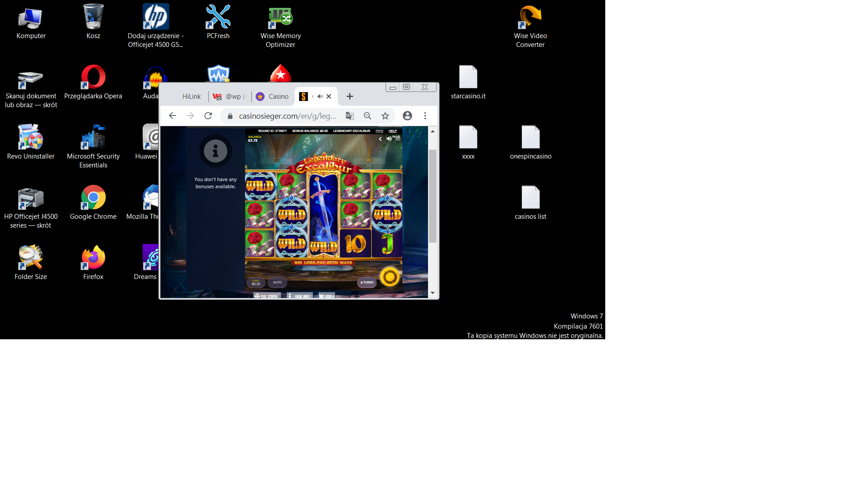Exit the game using the Exit button
Screen dimensions: 868x488
[326, 296]
